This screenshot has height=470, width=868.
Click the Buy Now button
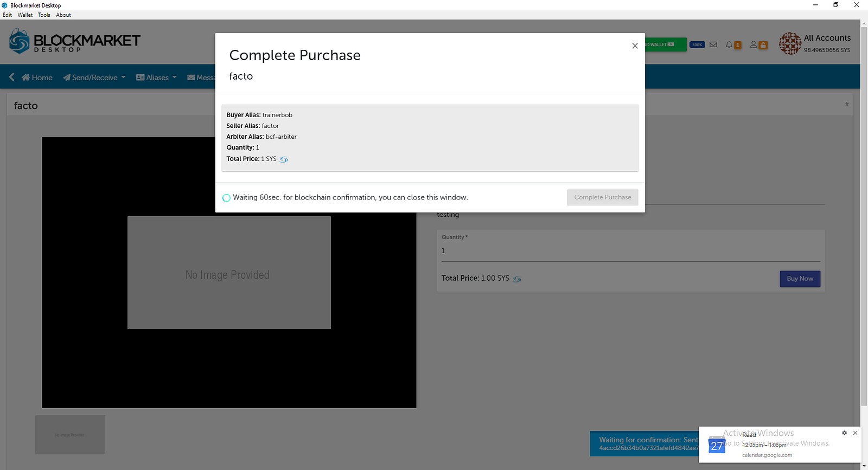(x=800, y=279)
